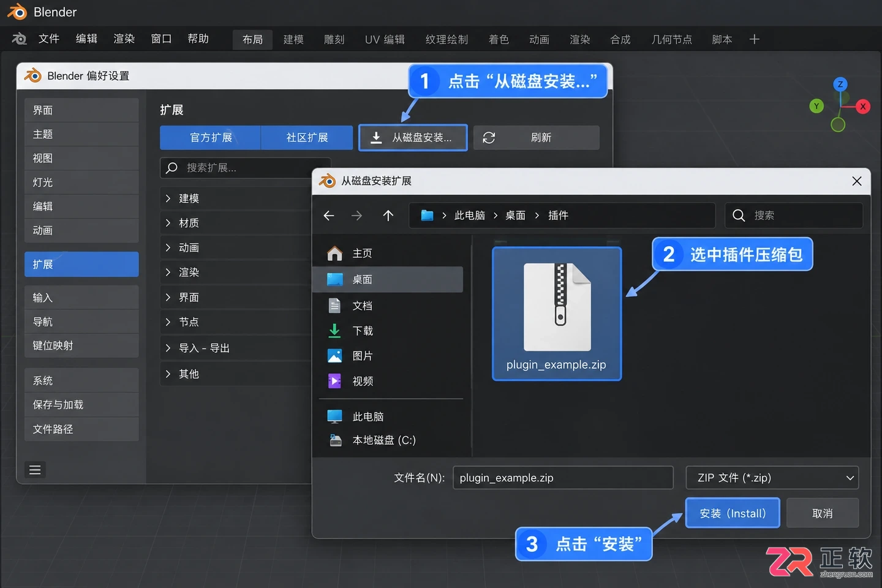
Task: Close the 从磁盘安装扩展 dialog
Action: pyautogui.click(x=857, y=181)
